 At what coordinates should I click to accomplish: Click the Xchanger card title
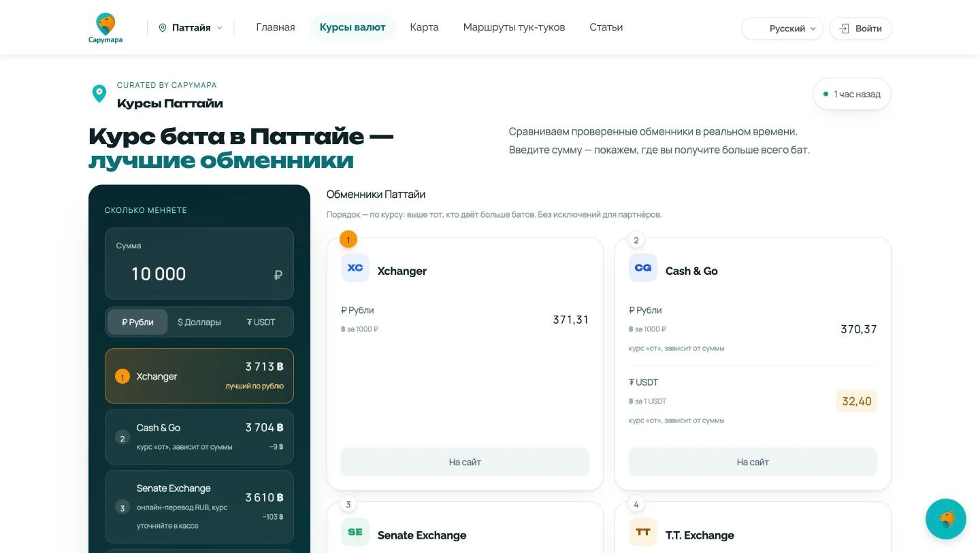[402, 271]
